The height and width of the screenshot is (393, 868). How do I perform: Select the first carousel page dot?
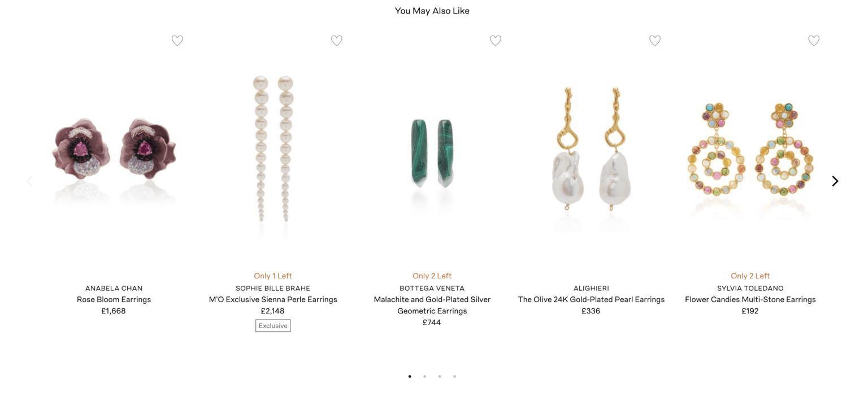410,377
